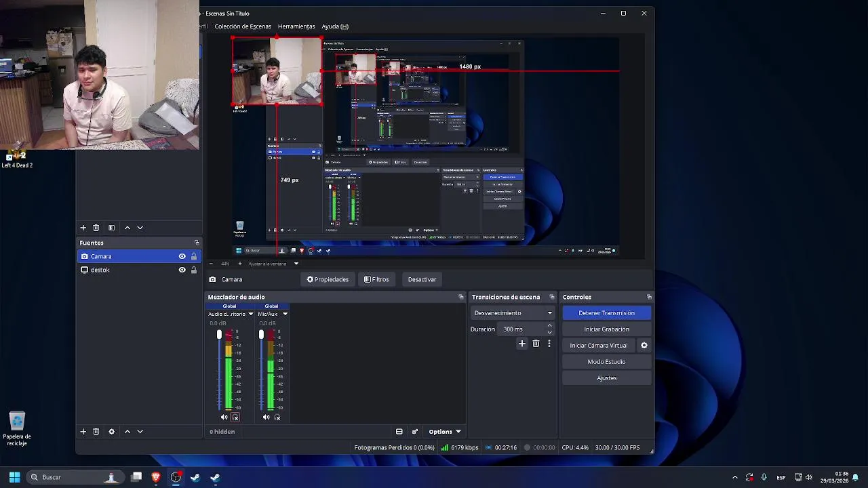Image resolution: width=868 pixels, height=488 pixels.
Task: Toggle visibility of Camara source
Action: (x=182, y=256)
